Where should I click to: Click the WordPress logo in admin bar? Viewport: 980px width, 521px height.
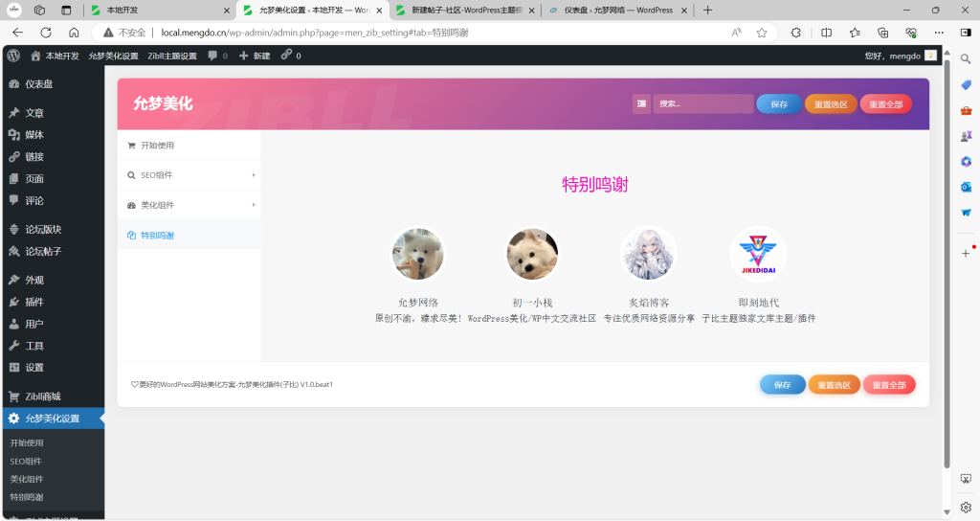[x=14, y=56]
